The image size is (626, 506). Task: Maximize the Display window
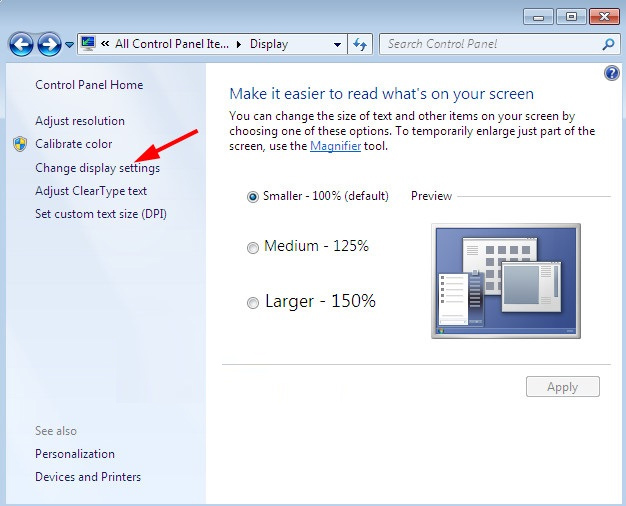[571, 17]
